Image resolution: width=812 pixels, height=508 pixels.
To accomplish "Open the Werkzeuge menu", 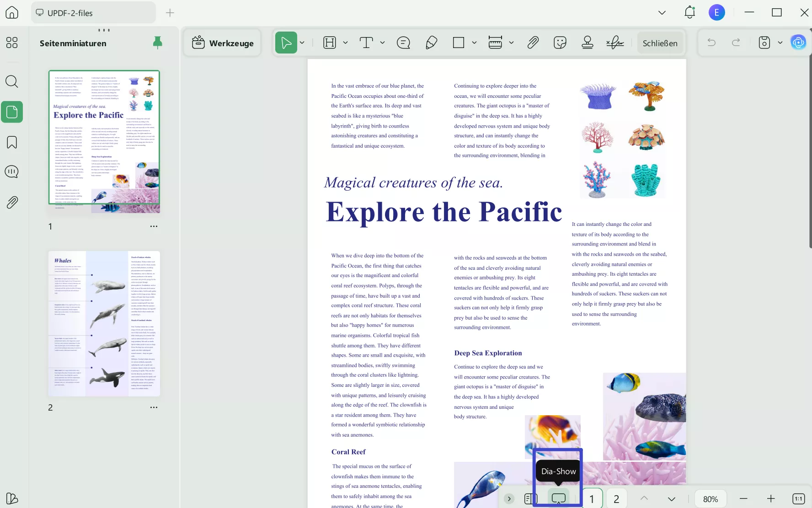I will (x=222, y=43).
